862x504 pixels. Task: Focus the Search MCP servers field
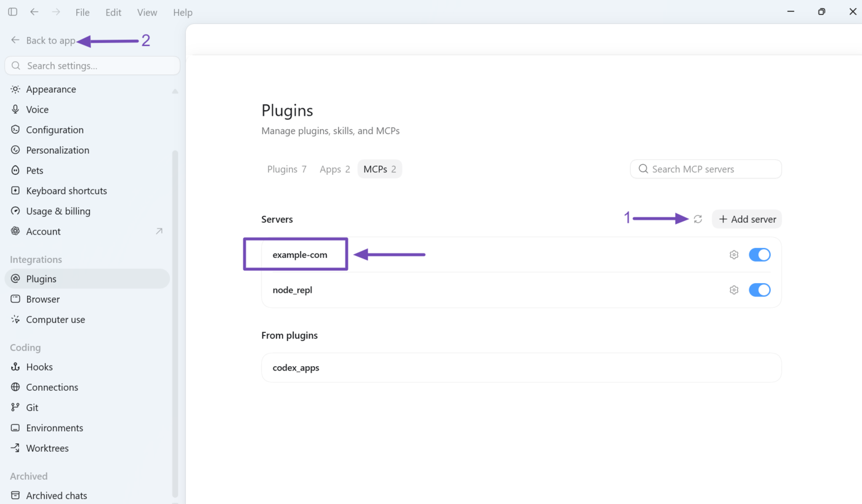click(706, 169)
